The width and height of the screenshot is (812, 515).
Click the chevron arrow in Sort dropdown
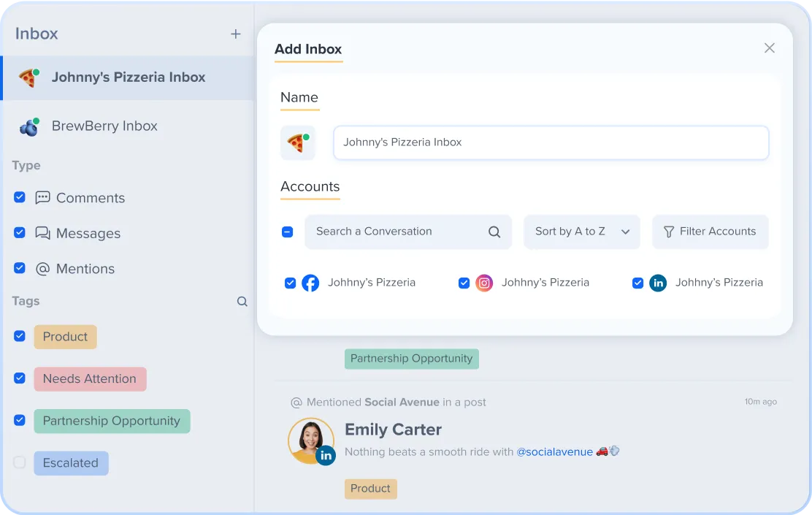click(626, 232)
